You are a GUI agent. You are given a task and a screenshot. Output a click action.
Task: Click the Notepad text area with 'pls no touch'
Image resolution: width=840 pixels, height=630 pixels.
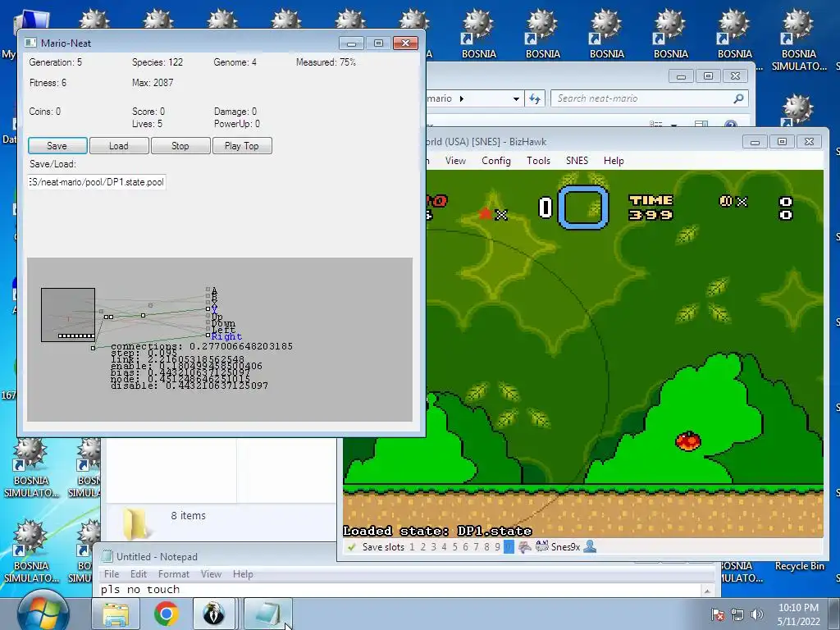(399, 590)
